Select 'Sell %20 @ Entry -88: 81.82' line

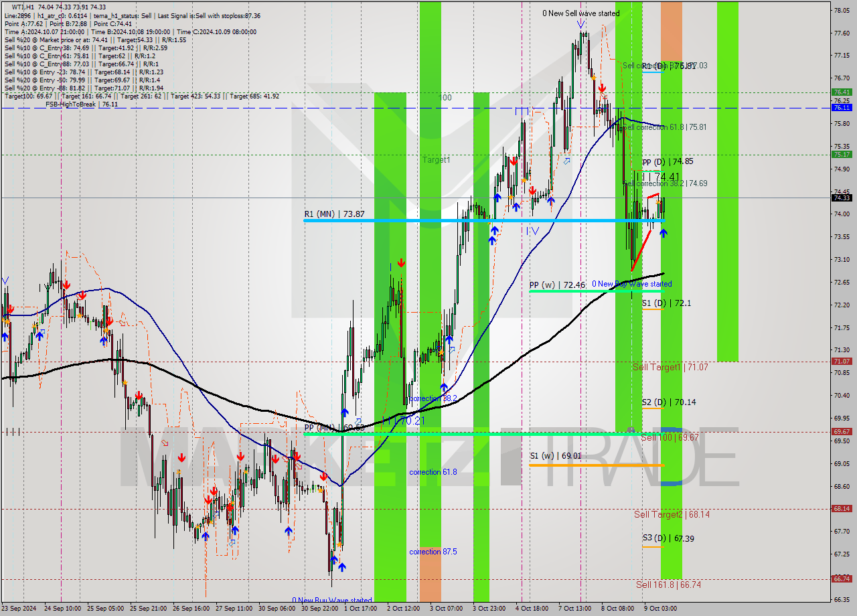(x=84, y=88)
